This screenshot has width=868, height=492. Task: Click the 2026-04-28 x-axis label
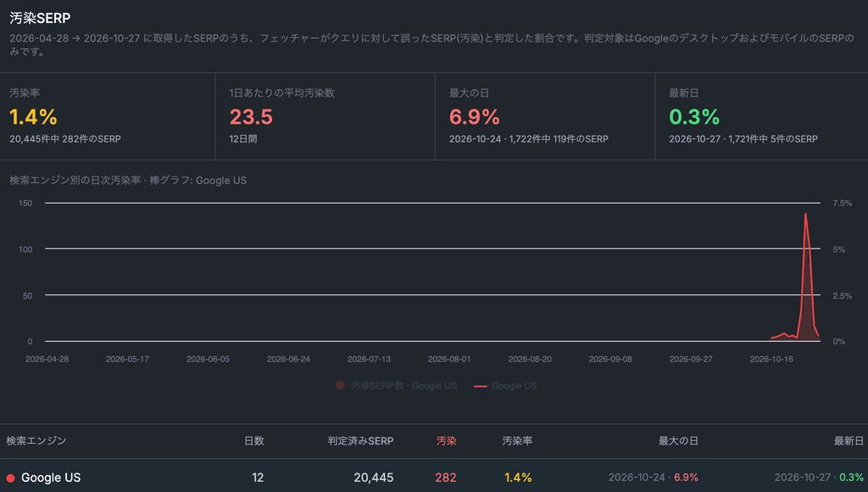47,359
